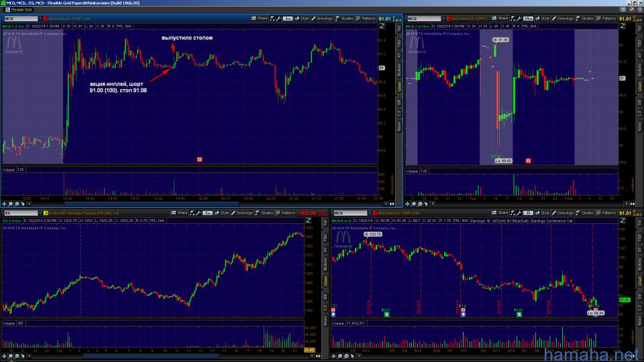Click horizontal scrollbar under ES chart

coord(151,356)
